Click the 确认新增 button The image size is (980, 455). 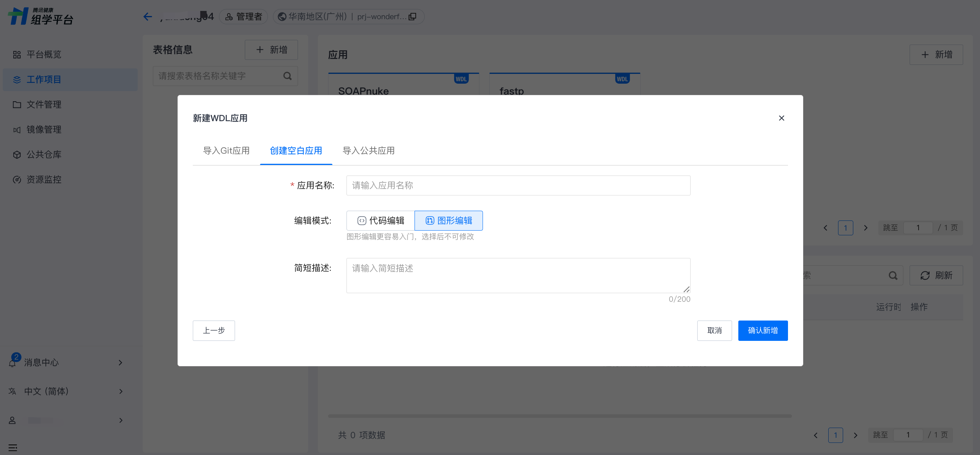click(763, 331)
